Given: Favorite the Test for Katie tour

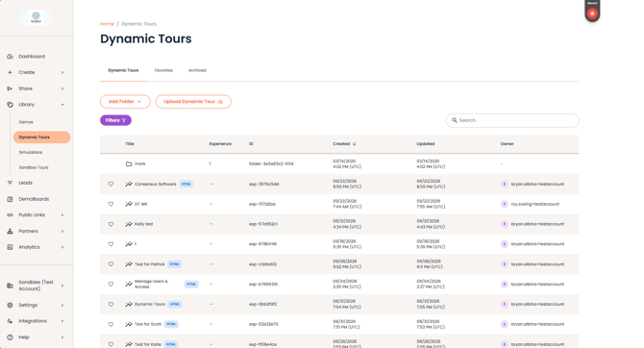Looking at the screenshot, I should point(111,344).
